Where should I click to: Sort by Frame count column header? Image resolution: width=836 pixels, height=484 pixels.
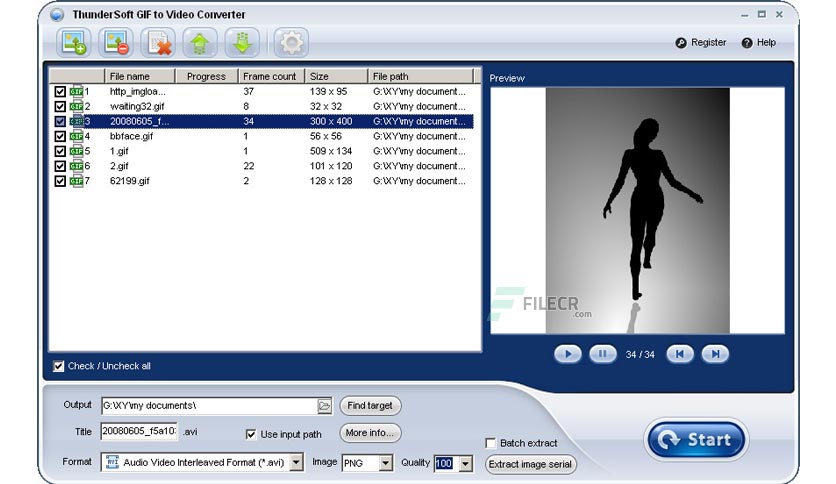tap(271, 76)
